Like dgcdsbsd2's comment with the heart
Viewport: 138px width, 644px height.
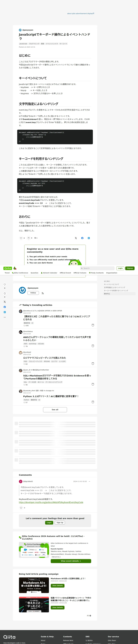(x=21, y=508)
